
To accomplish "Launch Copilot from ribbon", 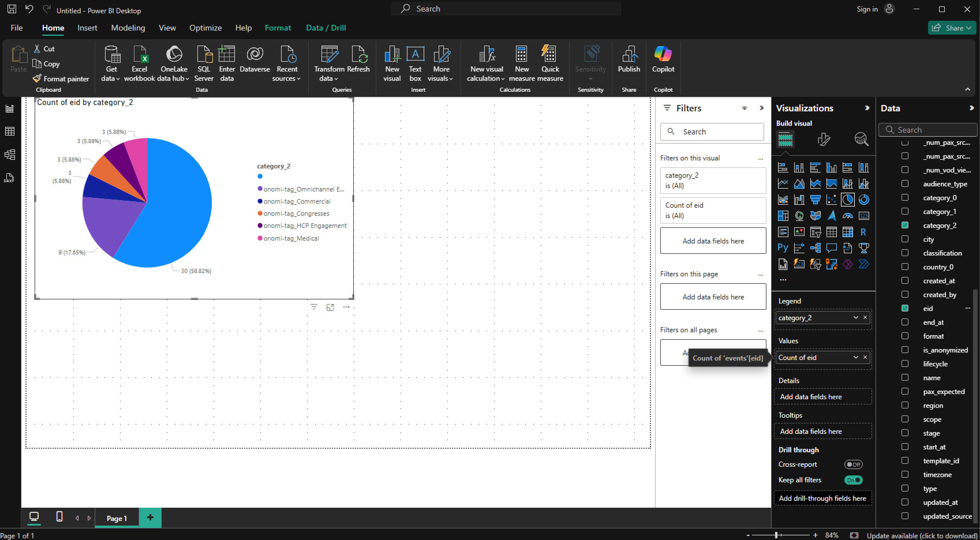I will click(x=663, y=60).
